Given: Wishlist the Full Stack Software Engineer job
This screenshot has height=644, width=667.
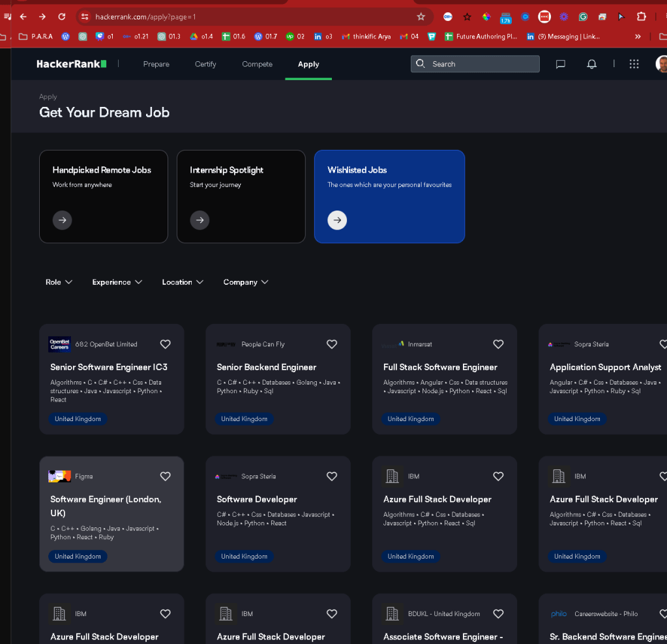Looking at the screenshot, I should 498,344.
